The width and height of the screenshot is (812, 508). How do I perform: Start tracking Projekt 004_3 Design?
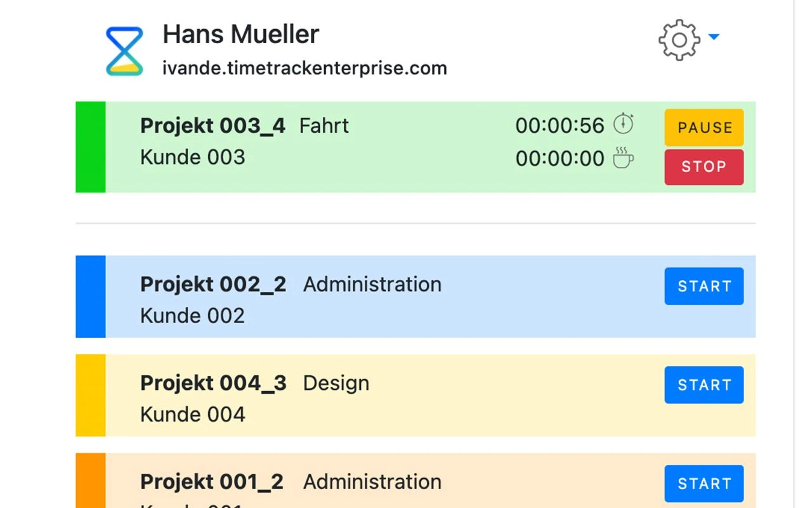tap(704, 385)
